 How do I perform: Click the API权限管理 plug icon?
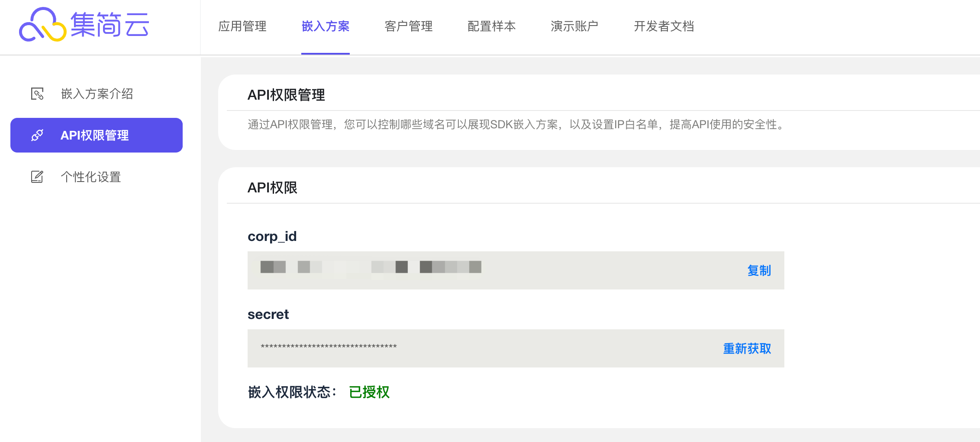(37, 135)
